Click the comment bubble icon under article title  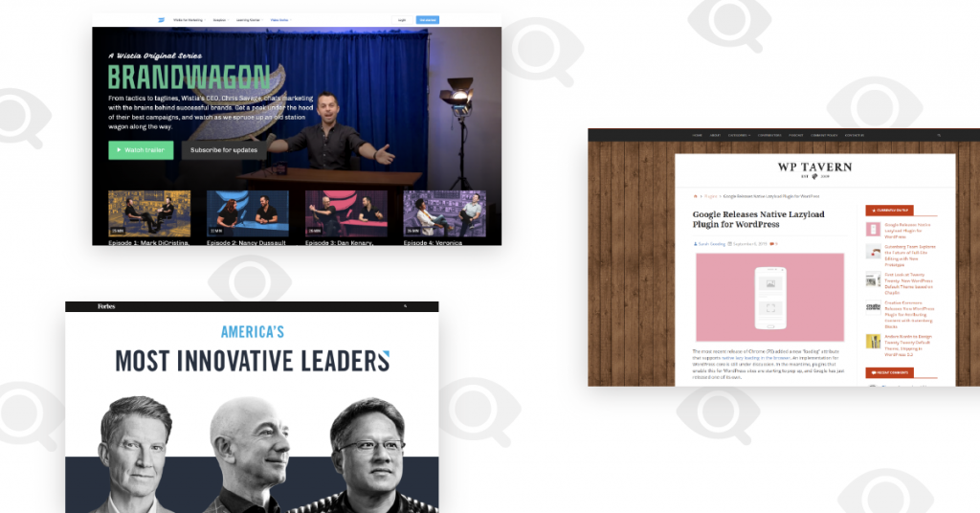click(x=772, y=244)
